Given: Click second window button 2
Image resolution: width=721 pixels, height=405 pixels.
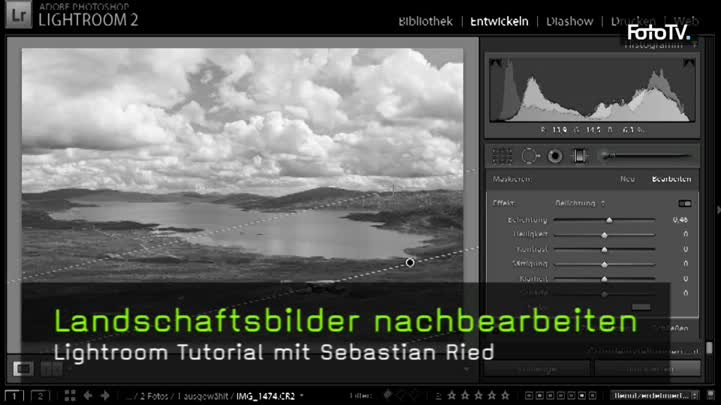Looking at the screenshot, I should pyautogui.click(x=40, y=396).
